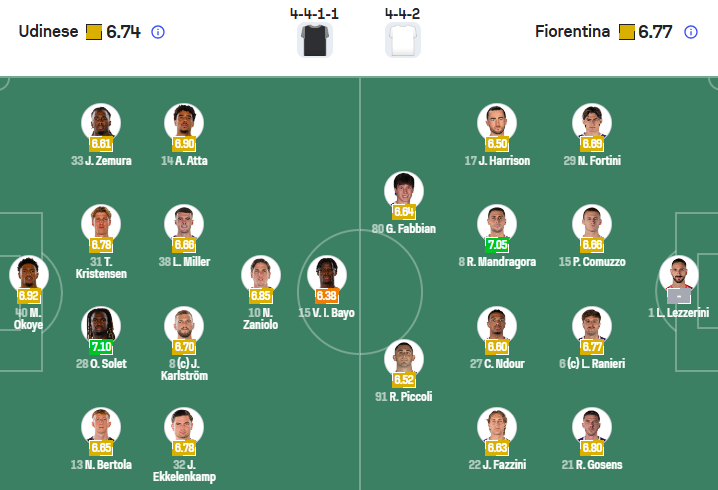Click the info icon beside Udinese rating
This screenshot has height=490, width=718.
(x=158, y=32)
